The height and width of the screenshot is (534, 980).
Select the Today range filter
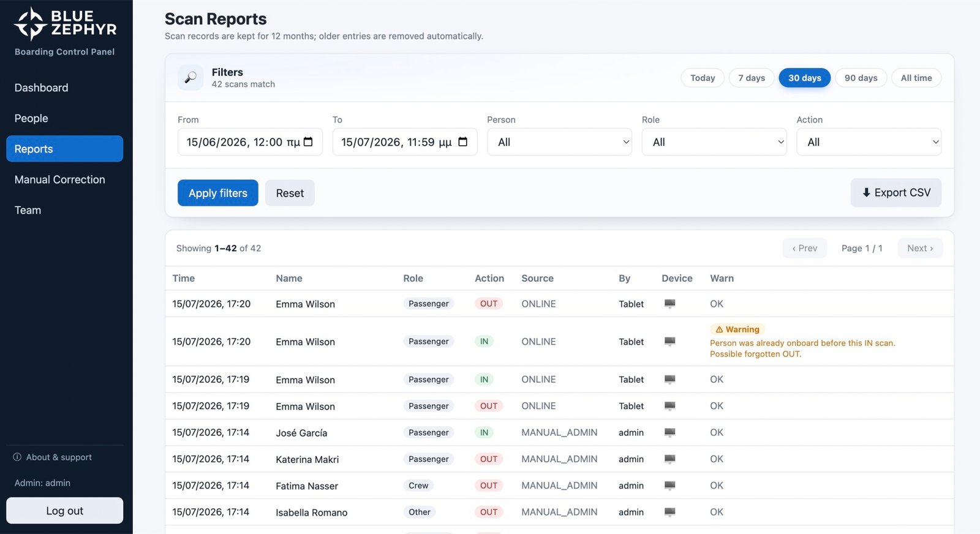coord(703,78)
